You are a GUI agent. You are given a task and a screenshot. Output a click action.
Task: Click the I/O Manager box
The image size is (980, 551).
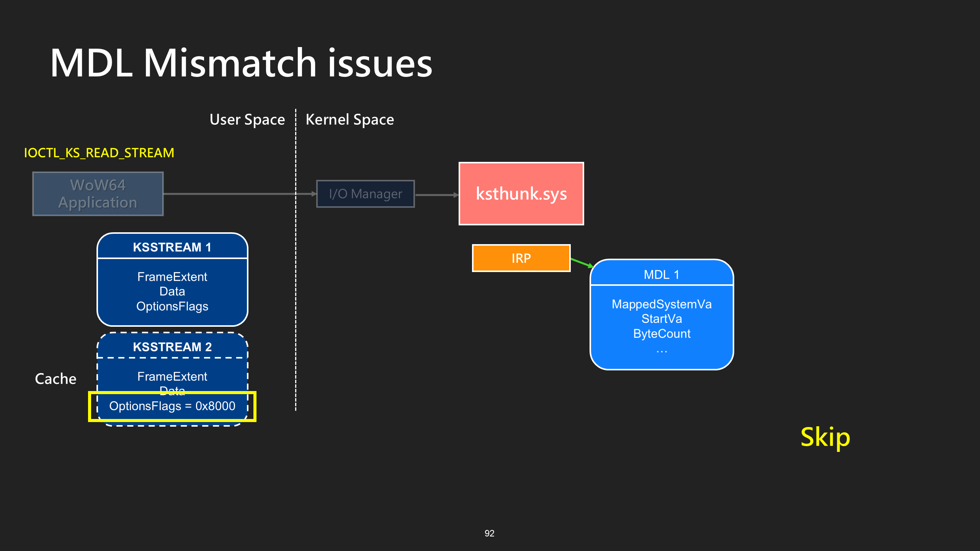click(x=365, y=194)
